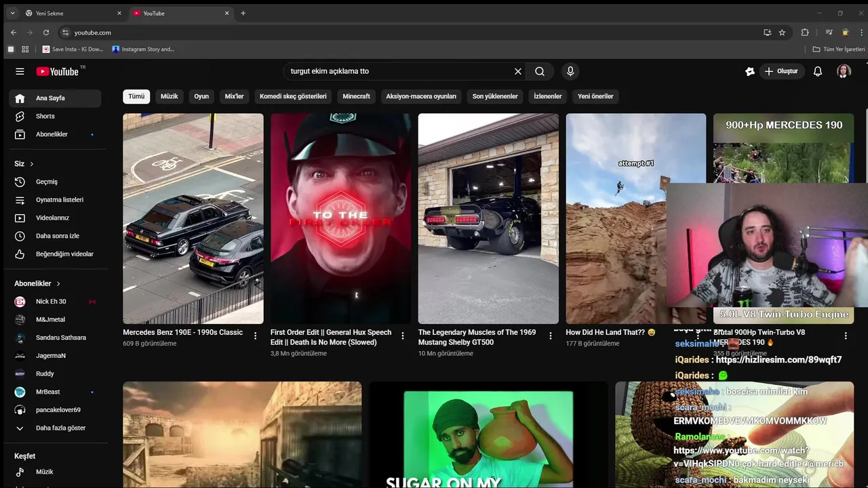
Task: Select Yeni öneriler chip
Action: point(595,96)
